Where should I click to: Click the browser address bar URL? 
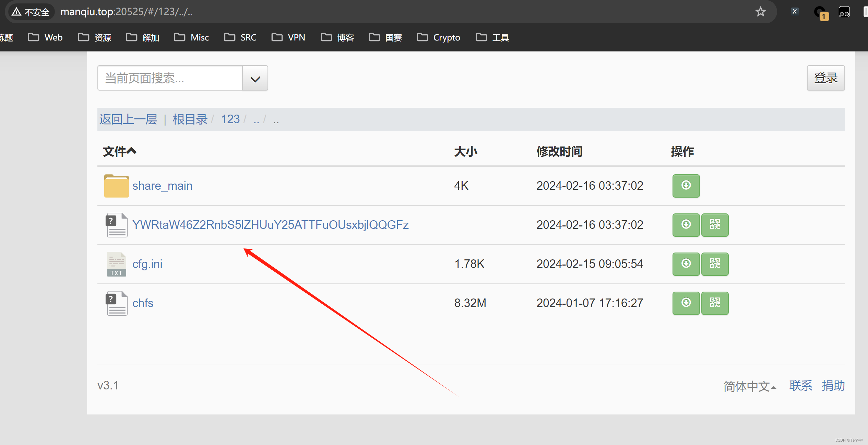[x=126, y=12]
